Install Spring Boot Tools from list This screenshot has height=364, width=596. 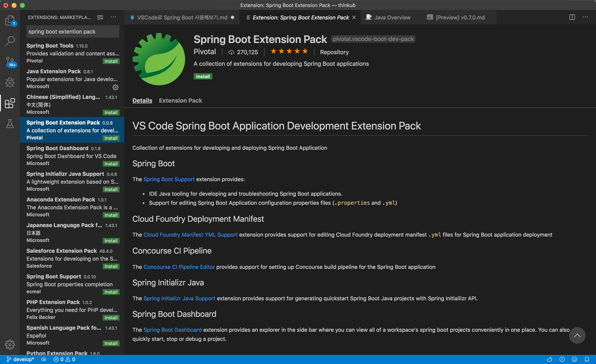(x=111, y=61)
